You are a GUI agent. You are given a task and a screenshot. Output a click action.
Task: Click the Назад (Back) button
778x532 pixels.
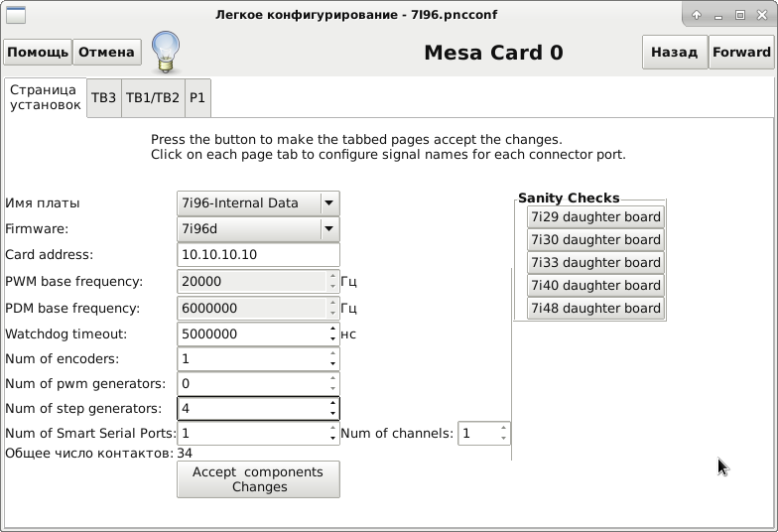click(x=674, y=53)
